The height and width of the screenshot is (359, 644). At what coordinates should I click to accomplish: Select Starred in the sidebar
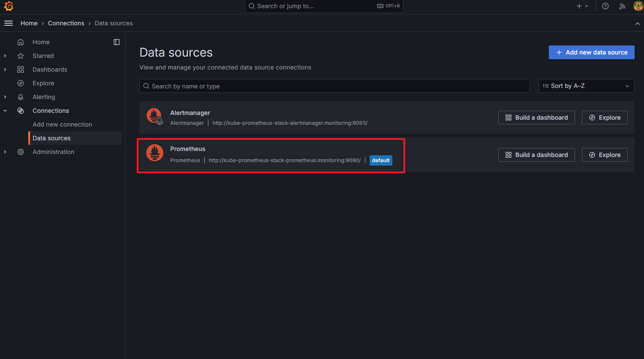[43, 56]
